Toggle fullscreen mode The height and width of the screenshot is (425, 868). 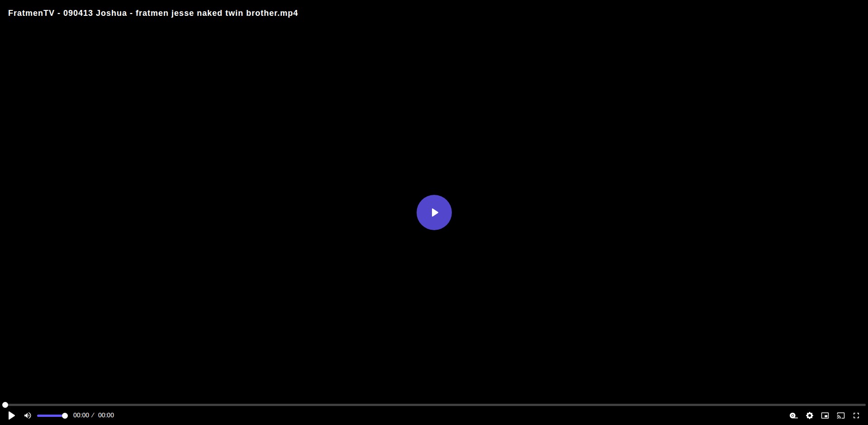(x=856, y=416)
